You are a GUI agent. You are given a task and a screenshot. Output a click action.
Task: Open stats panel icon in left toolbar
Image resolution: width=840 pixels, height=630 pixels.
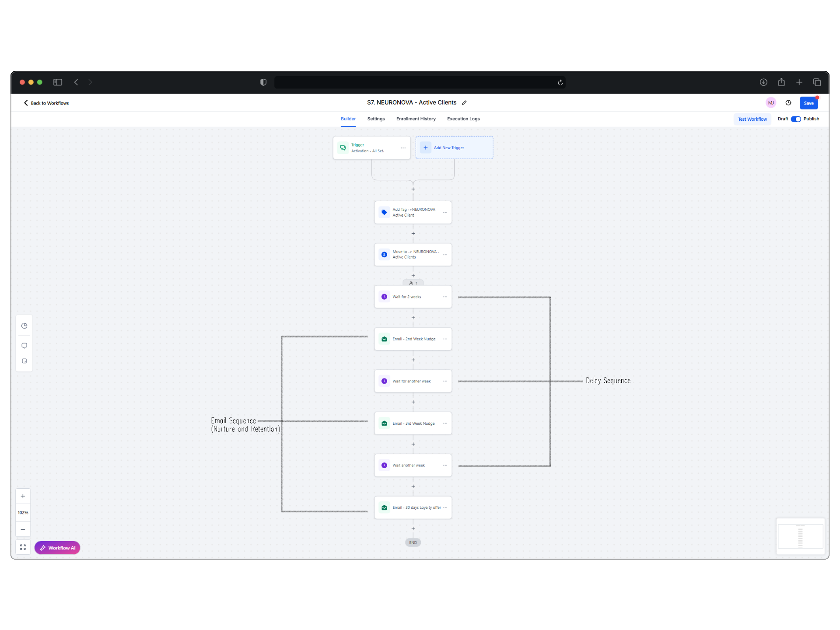tap(24, 326)
